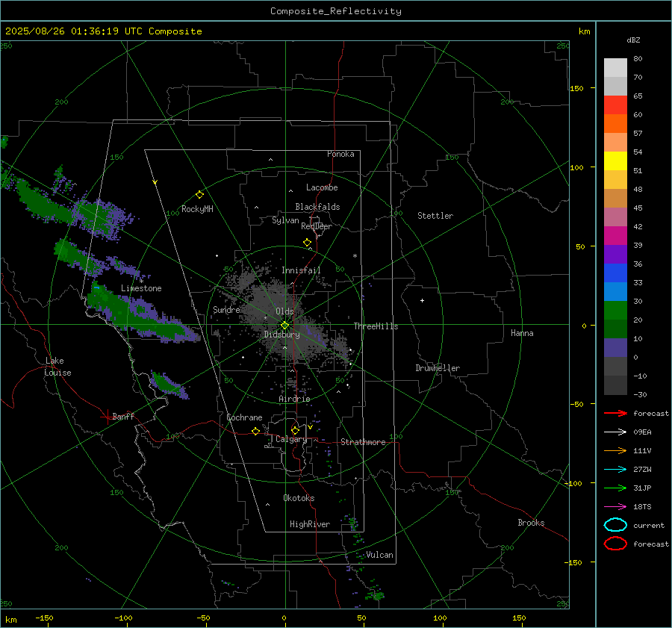Click the Cochrane town label
This screenshot has height=628, width=672.
pos(244,417)
